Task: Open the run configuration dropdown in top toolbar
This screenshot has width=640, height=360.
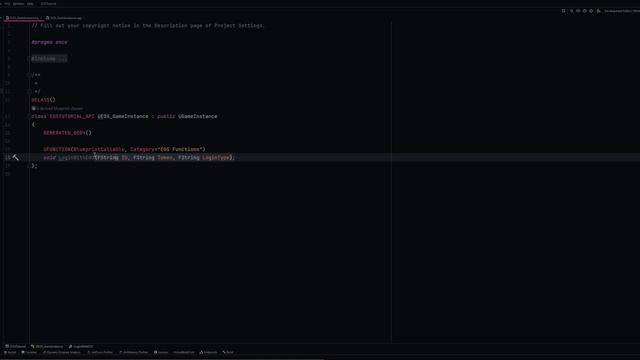Action: click(x=622, y=11)
